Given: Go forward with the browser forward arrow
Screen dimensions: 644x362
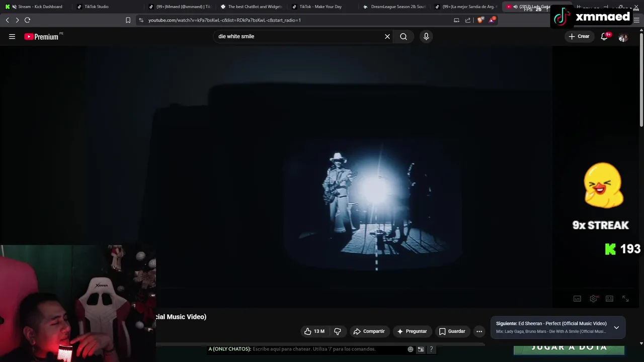Looking at the screenshot, I should (17, 20).
